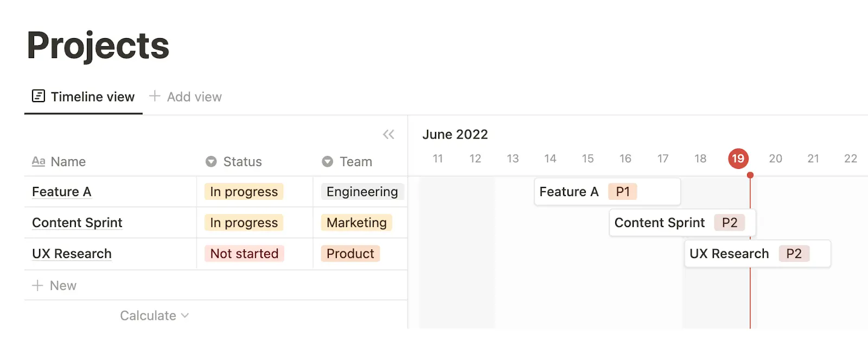
Task: Open the Status column header menu
Action: click(242, 161)
